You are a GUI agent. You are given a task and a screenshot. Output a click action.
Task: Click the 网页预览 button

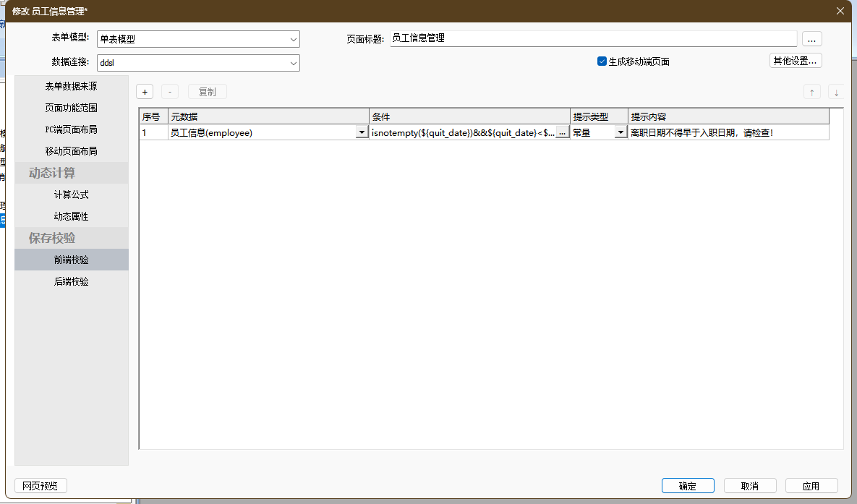(40, 486)
